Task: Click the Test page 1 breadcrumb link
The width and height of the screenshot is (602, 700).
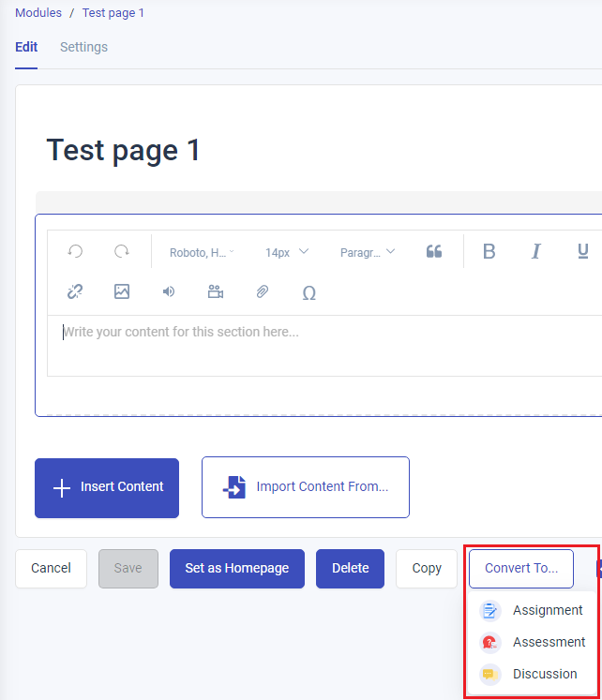Action: tap(113, 12)
